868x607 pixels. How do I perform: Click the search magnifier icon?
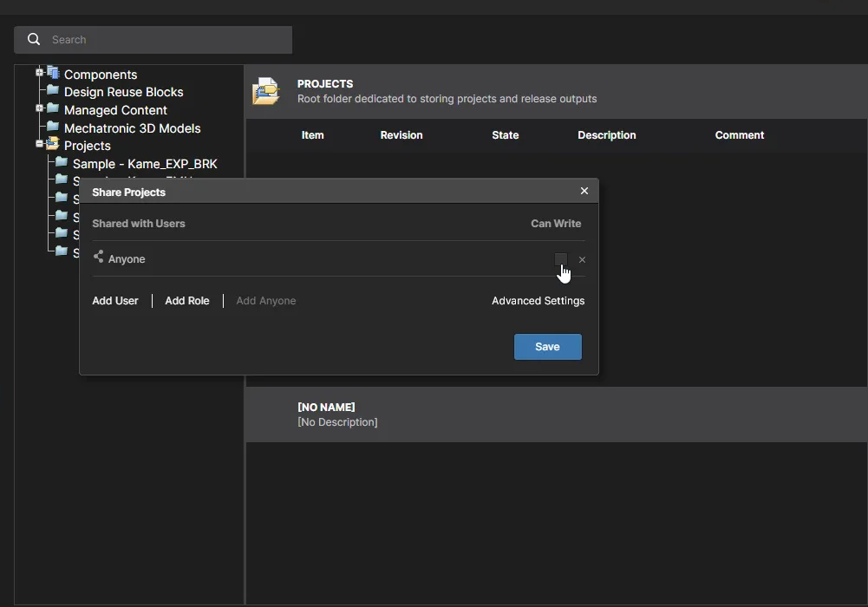(x=34, y=39)
